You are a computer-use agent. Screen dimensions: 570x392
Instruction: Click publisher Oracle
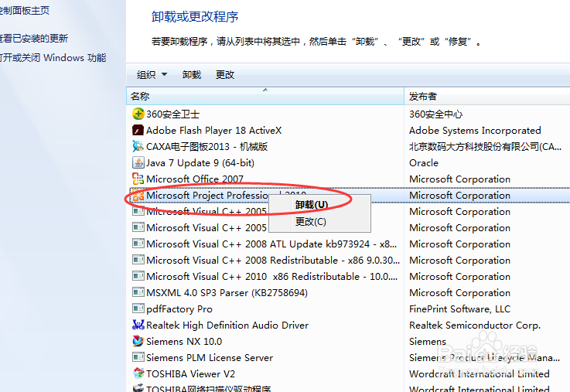(424, 163)
